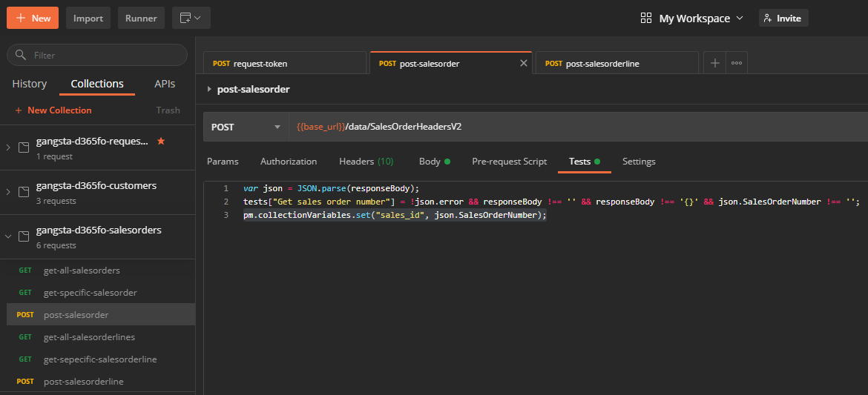Click the star on gangsta-d365fo-requests collection
This screenshot has height=395, width=868.
(161, 141)
